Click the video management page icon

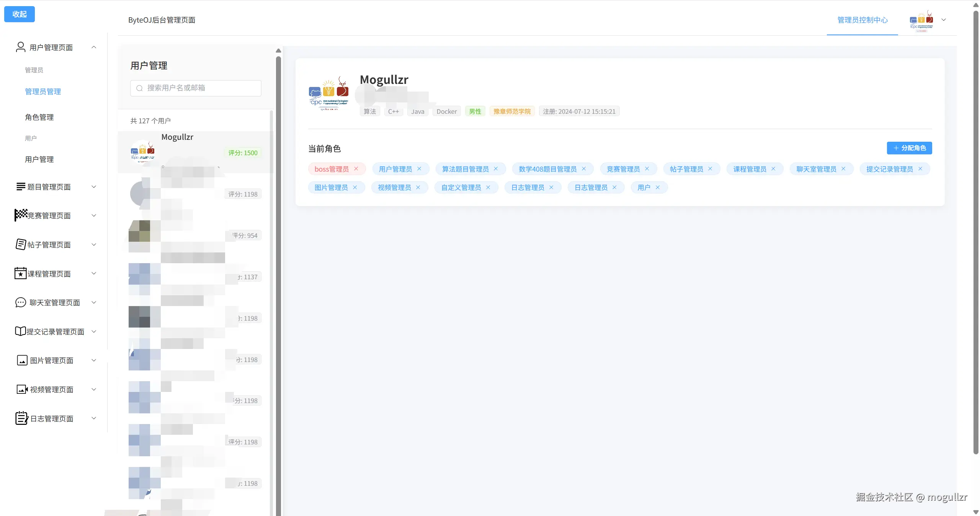tap(22, 389)
